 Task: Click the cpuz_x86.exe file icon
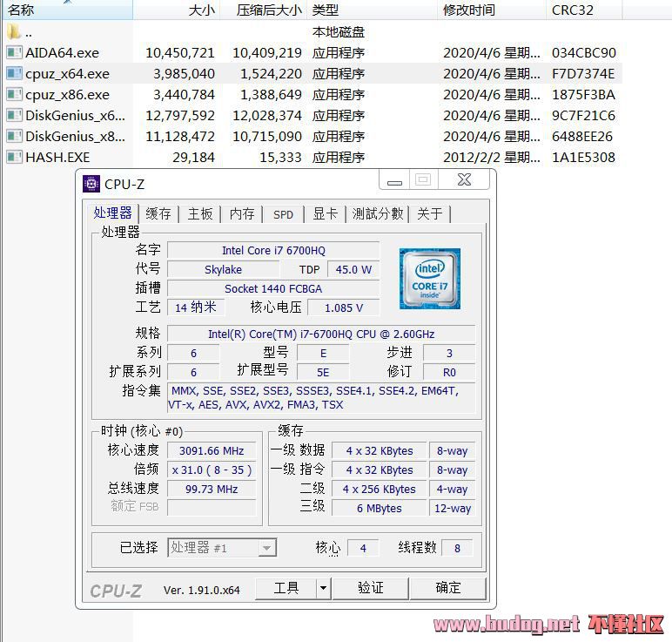[14, 94]
